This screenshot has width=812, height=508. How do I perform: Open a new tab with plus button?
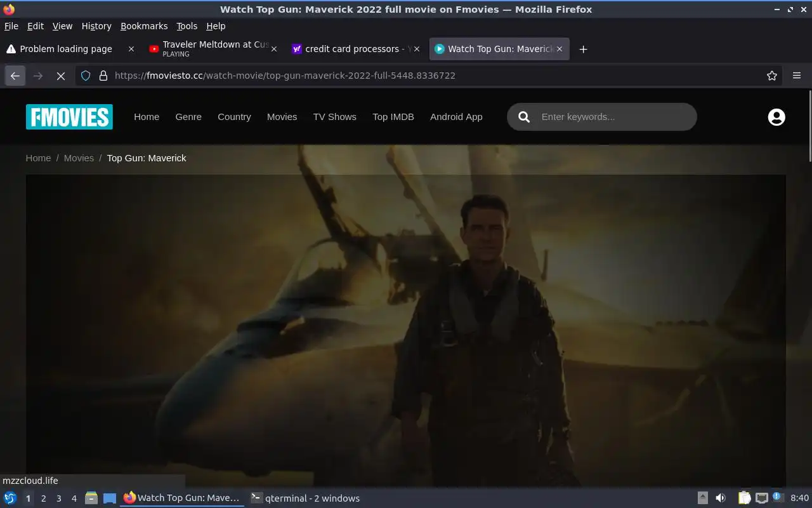click(x=583, y=49)
